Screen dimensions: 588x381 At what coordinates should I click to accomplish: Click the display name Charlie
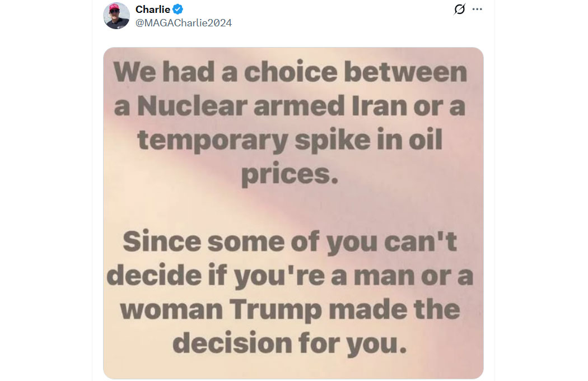point(152,10)
